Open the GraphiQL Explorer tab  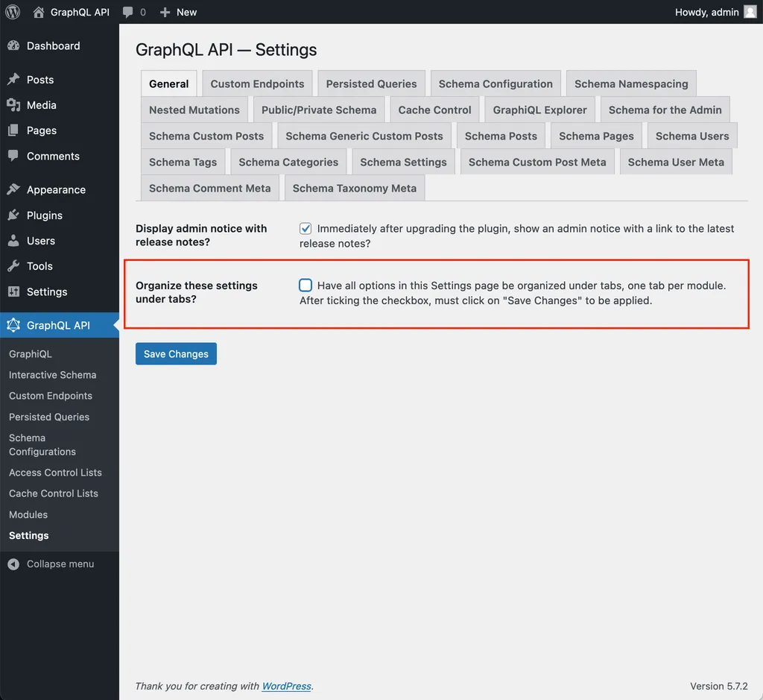pyautogui.click(x=539, y=110)
